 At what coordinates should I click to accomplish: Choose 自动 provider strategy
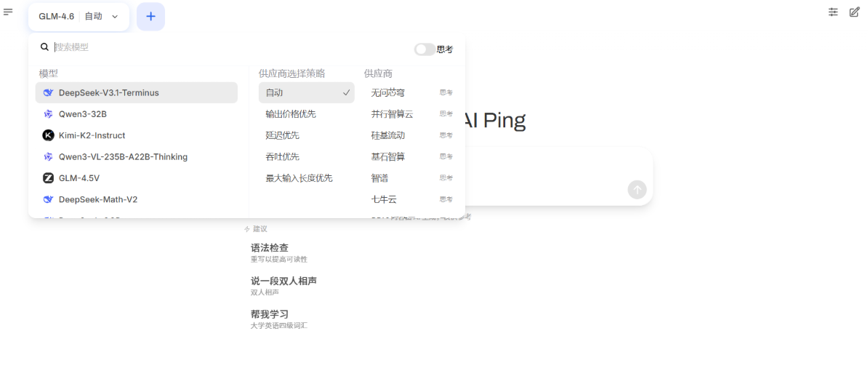(x=307, y=92)
